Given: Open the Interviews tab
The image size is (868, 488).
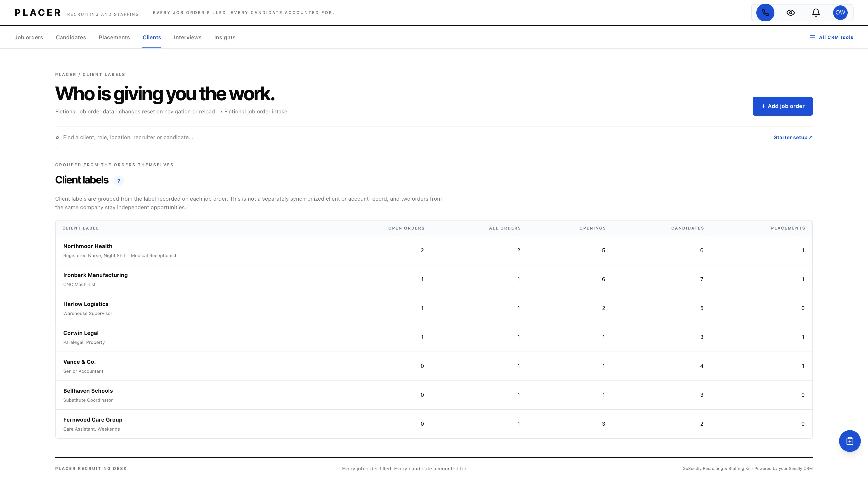Looking at the screenshot, I should [188, 37].
